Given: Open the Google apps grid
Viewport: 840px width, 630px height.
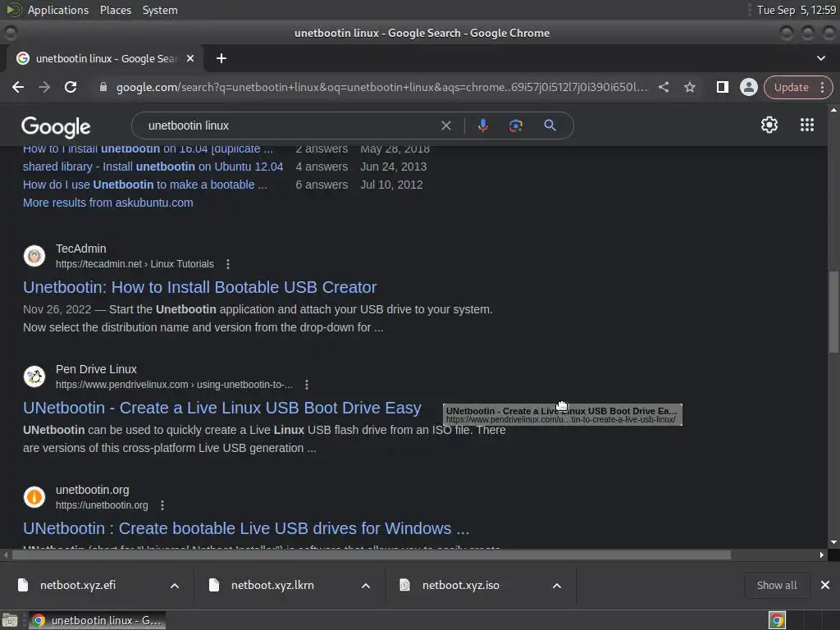Looking at the screenshot, I should [807, 125].
